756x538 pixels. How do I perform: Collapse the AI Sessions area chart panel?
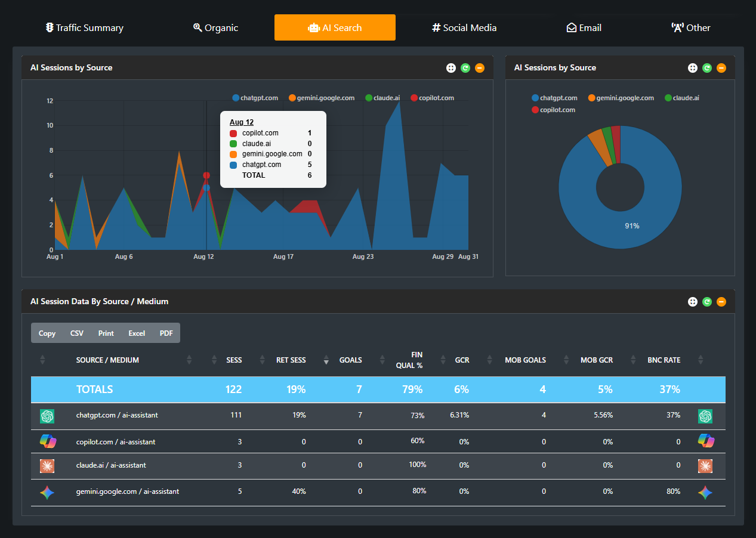(x=480, y=68)
